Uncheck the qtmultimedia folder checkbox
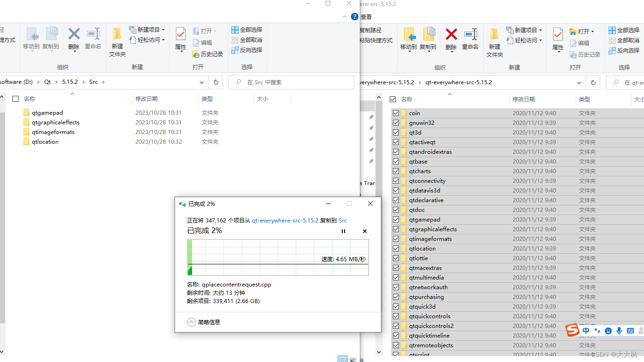The width and height of the screenshot is (644, 362). pyautogui.click(x=396, y=277)
